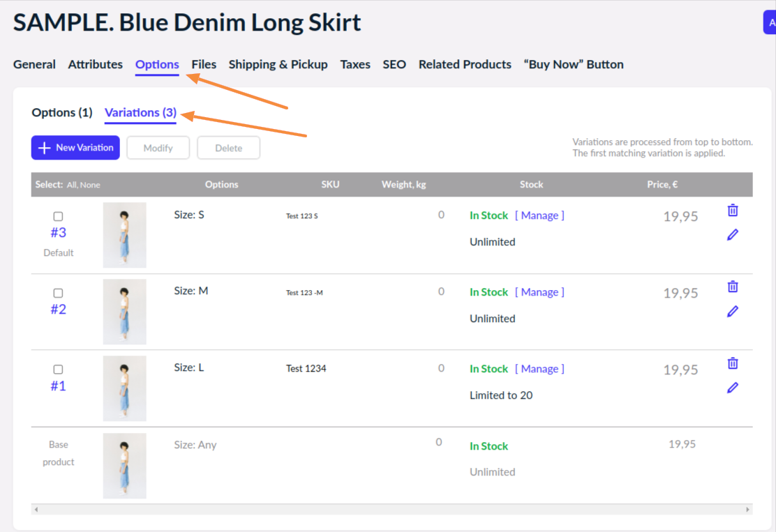This screenshot has height=532, width=776.
Task: Click trash icon for Size M variation
Action: pos(733,287)
